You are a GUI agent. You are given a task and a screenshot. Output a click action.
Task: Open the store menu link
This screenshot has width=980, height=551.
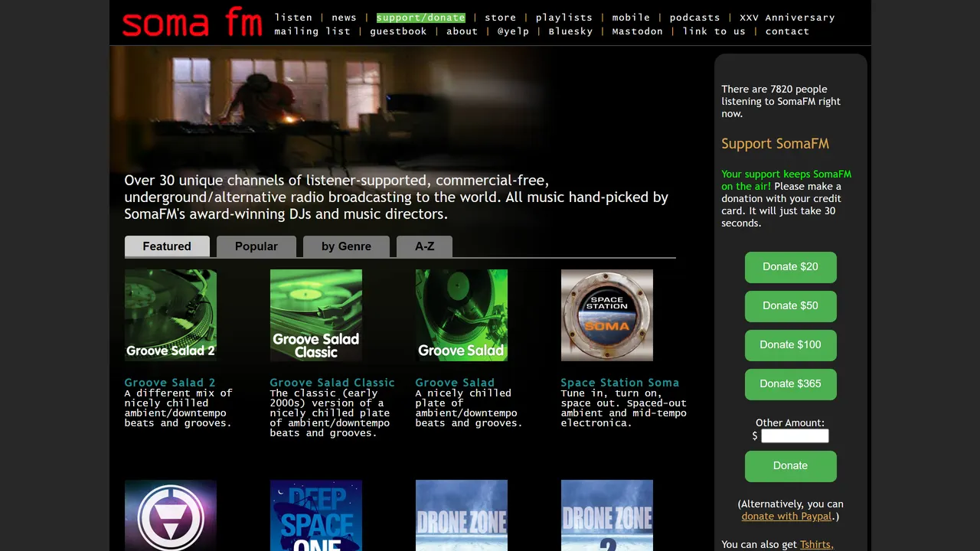(500, 18)
